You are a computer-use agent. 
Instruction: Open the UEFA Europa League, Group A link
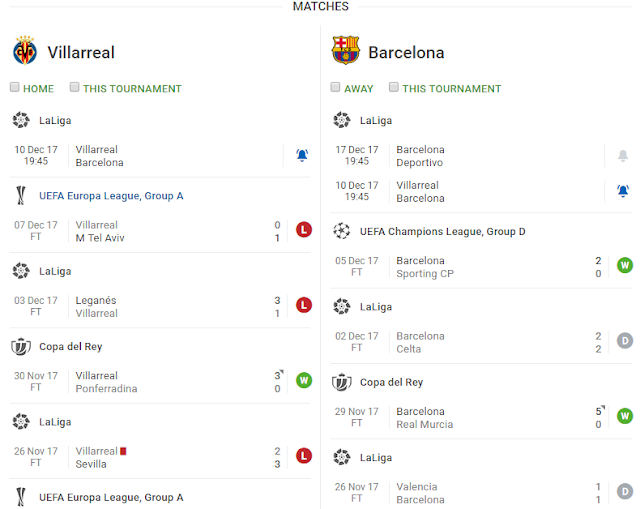click(x=111, y=196)
